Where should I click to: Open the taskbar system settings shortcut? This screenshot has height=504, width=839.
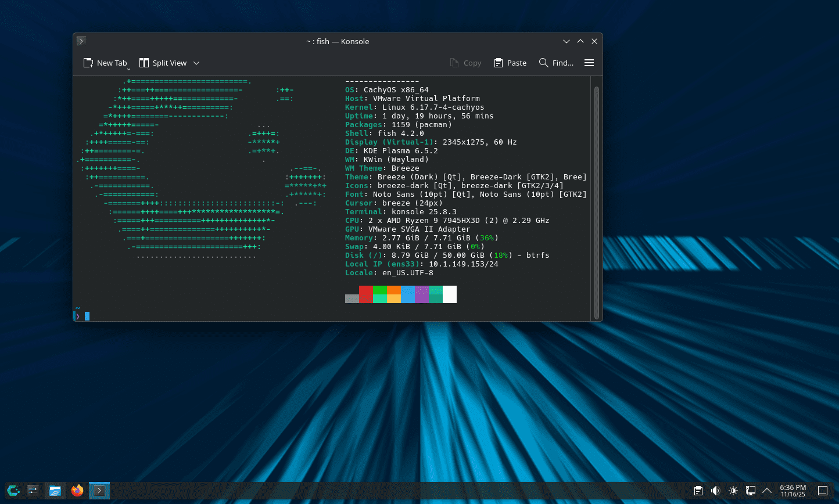tap(33, 491)
